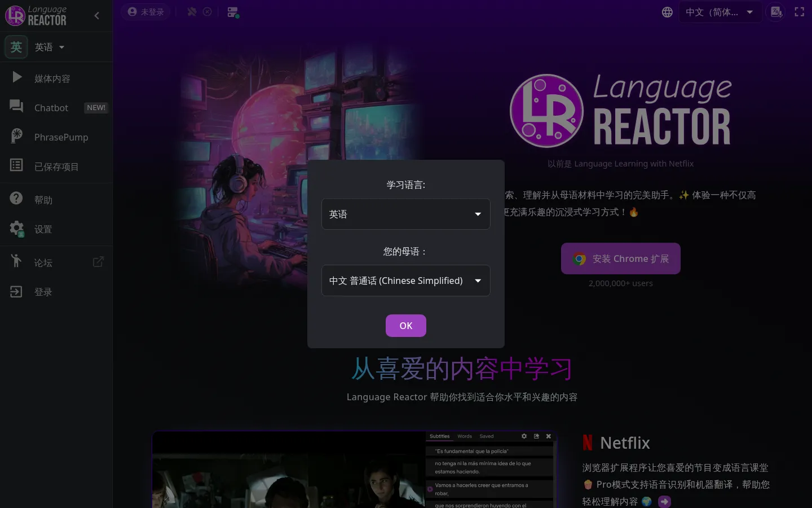Click the translate icon in top bar
The image size is (812, 508).
(x=776, y=12)
